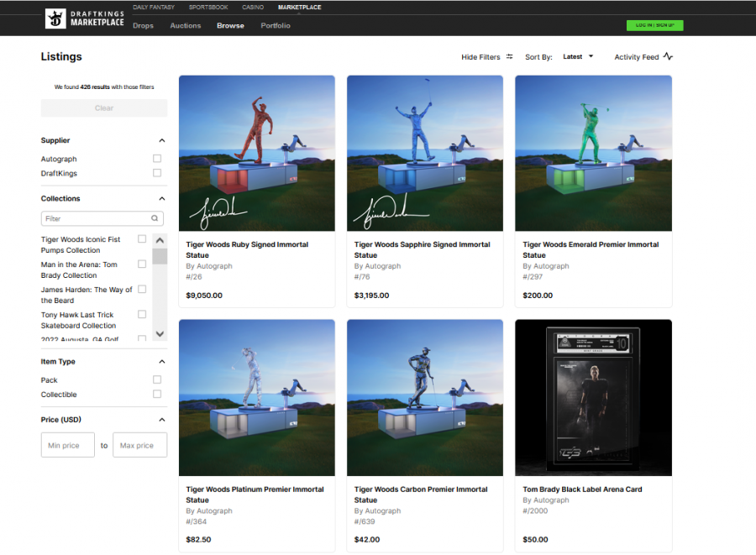
Task: Collapse the Item Type filter section
Action: pyautogui.click(x=162, y=362)
